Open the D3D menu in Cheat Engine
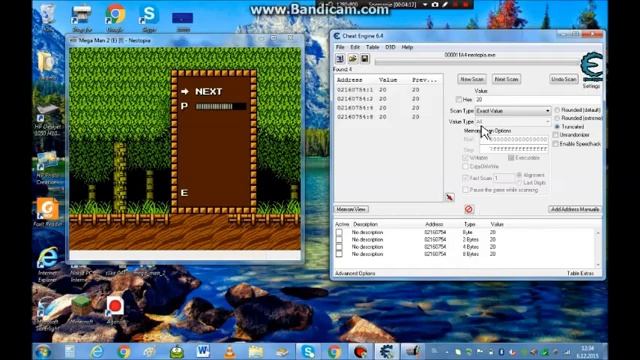 390,47
